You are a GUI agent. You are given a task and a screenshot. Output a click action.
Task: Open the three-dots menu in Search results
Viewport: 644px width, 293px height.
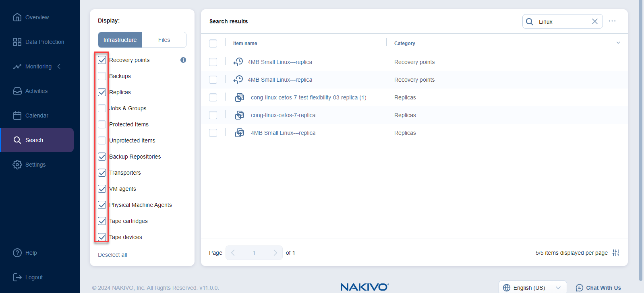[x=612, y=21]
